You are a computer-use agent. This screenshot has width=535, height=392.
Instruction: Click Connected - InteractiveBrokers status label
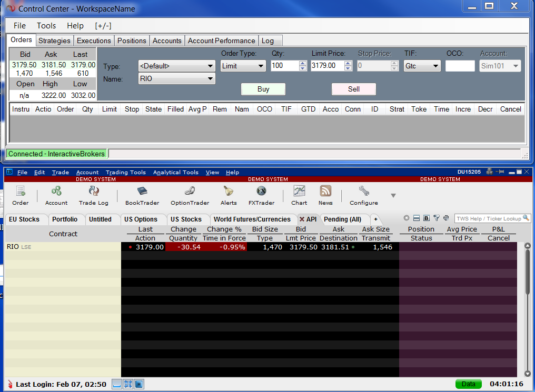[57, 154]
